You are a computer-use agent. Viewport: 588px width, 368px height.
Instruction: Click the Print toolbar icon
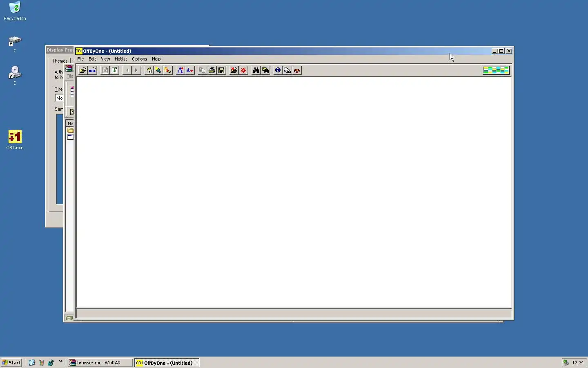[x=212, y=70]
